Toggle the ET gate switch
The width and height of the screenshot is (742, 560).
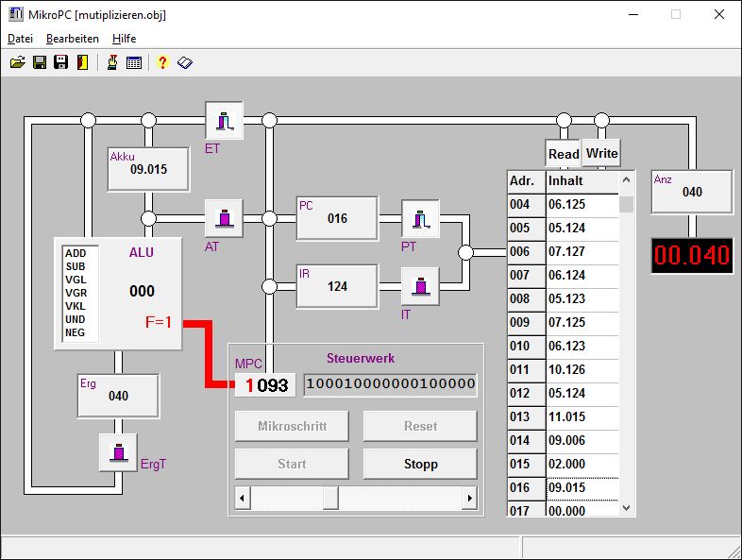tap(224, 121)
